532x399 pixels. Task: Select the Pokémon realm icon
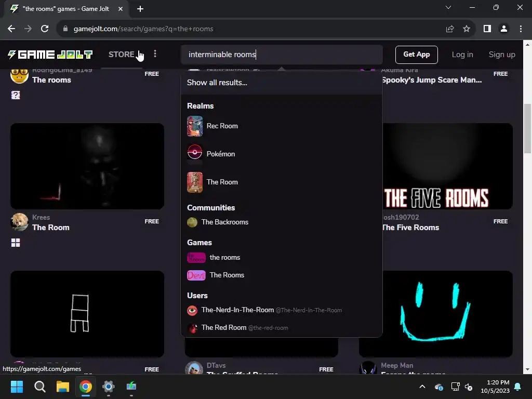click(x=195, y=154)
